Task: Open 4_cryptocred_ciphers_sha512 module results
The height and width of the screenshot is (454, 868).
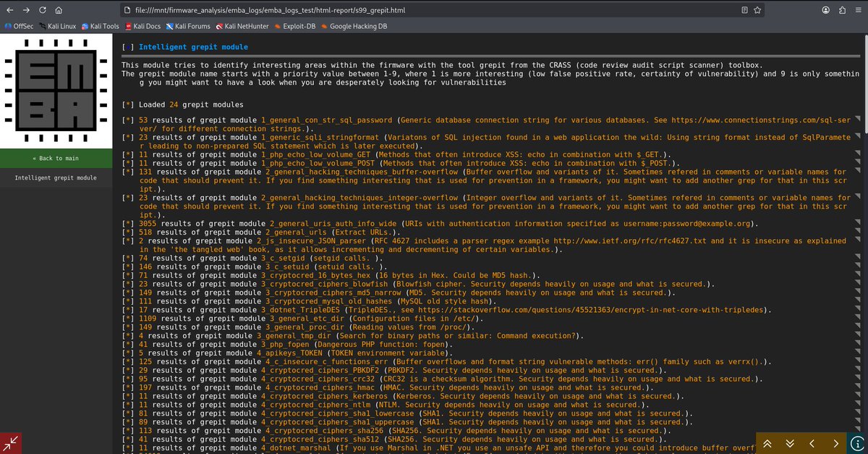Action: 320,440
